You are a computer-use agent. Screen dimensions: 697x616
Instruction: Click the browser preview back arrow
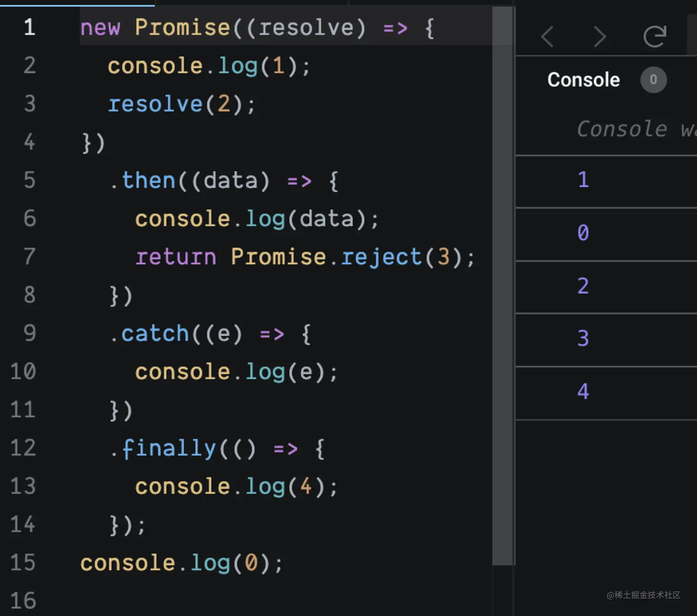pos(547,37)
